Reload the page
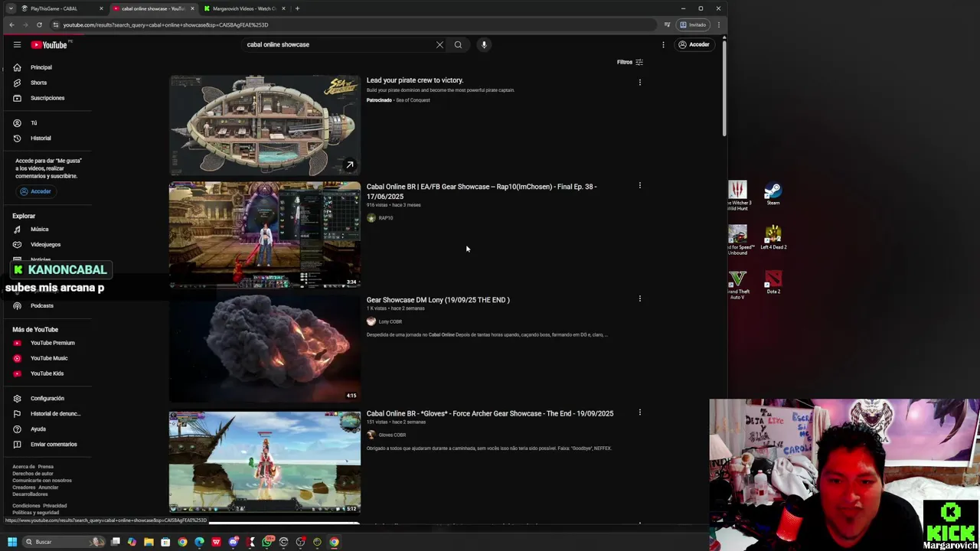This screenshot has width=980, height=551. click(x=39, y=24)
